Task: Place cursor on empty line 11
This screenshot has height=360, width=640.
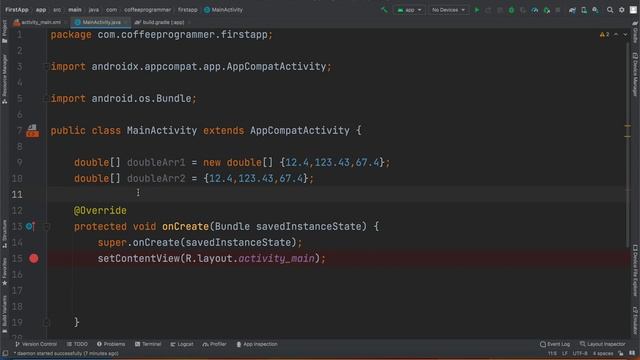Action: pyautogui.click(x=337, y=194)
